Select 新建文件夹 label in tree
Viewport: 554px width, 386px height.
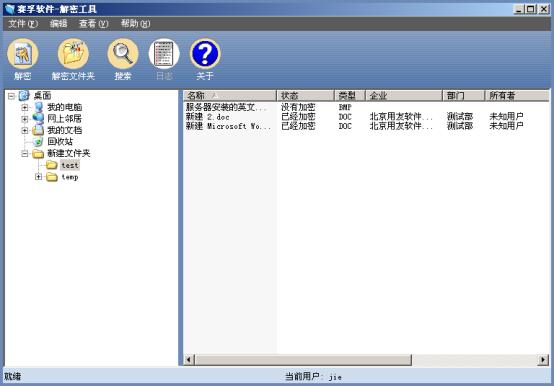click(69, 154)
